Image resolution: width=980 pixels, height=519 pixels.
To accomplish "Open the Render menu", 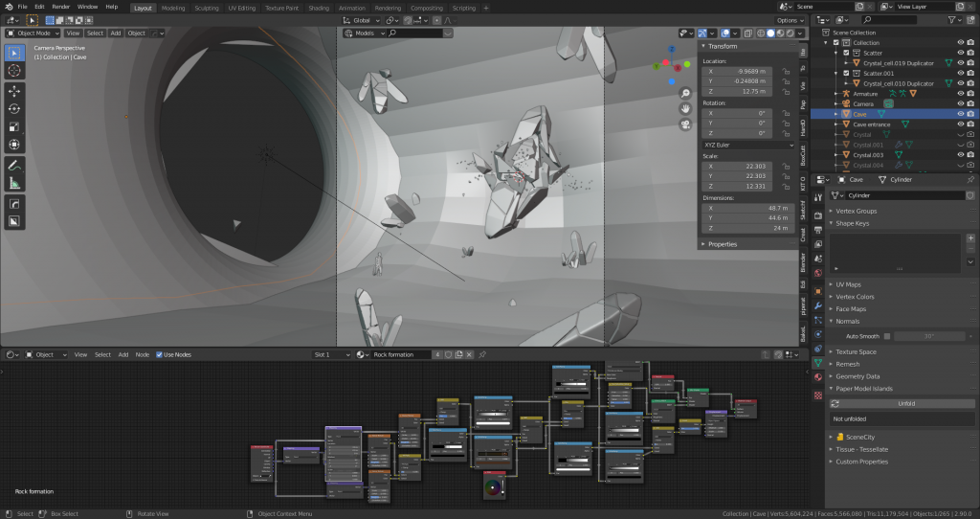I will point(60,7).
